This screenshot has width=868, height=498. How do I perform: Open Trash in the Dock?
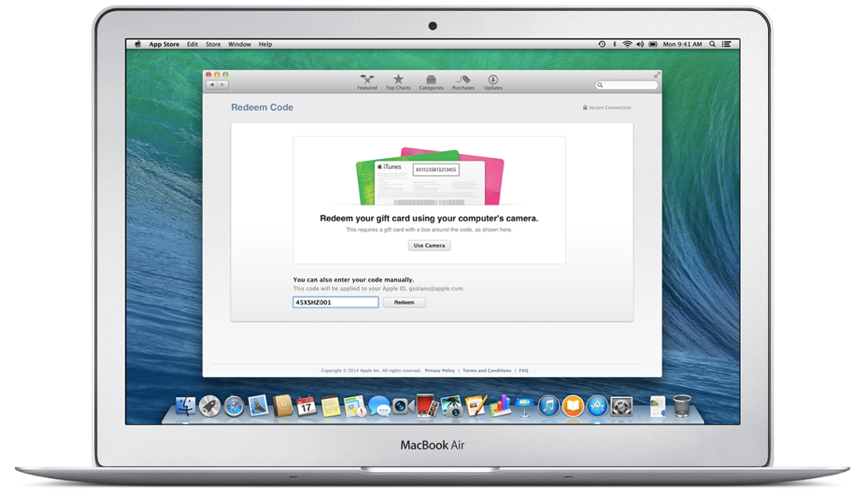(x=682, y=406)
